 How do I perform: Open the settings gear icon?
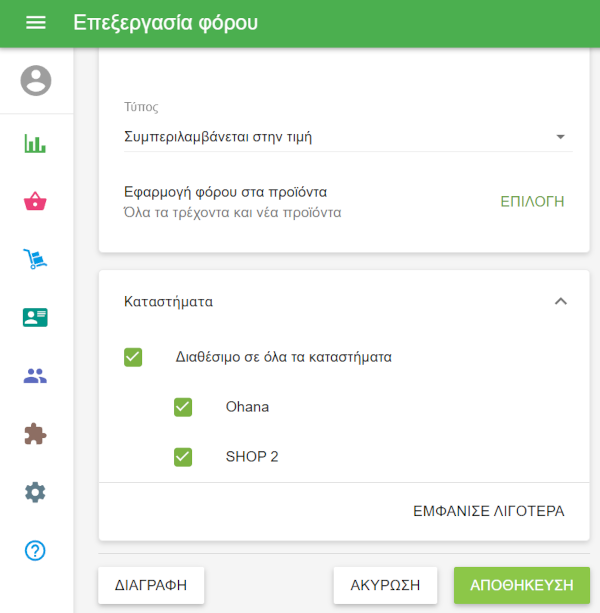(x=36, y=492)
